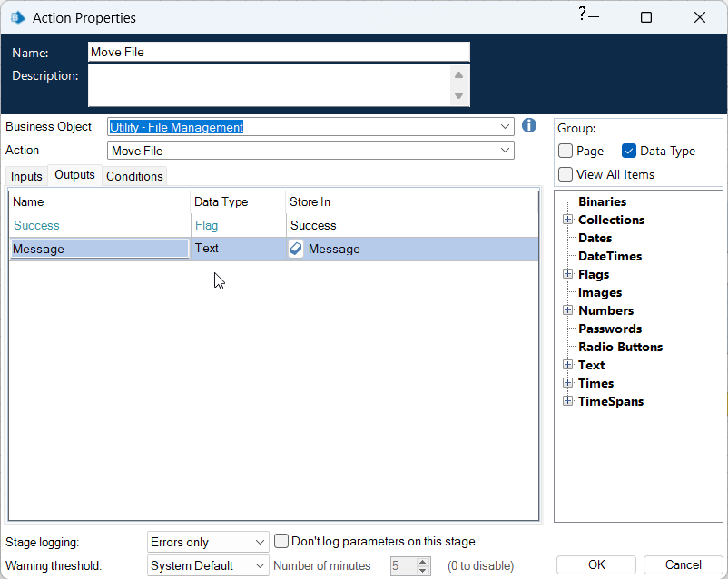The width and height of the screenshot is (728, 579).
Task: Expand the Flags tree node
Action: tap(567, 274)
